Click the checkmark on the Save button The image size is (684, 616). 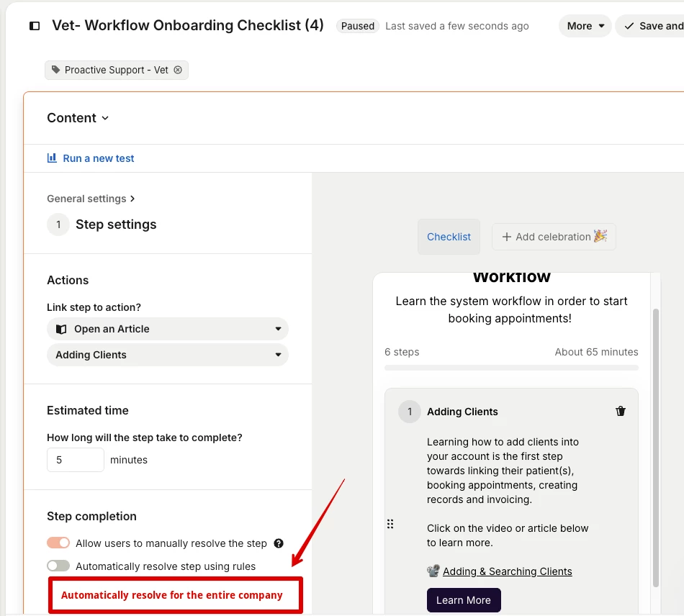(x=629, y=26)
